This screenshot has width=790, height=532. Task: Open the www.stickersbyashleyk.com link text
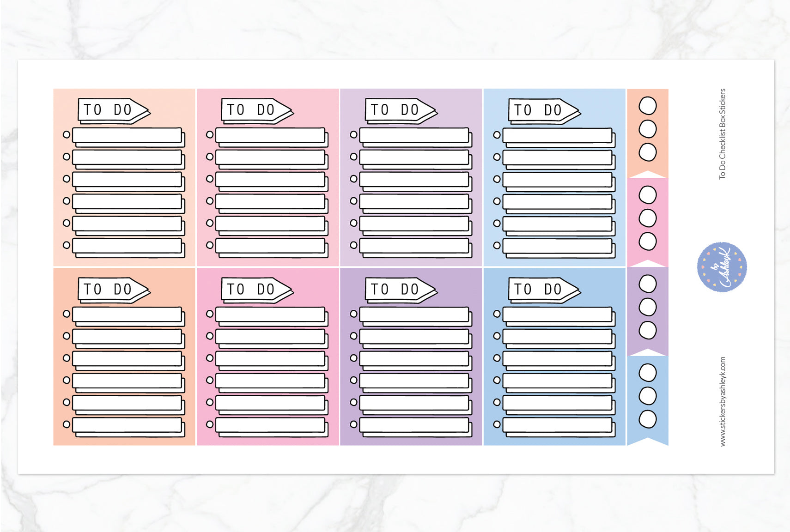[723, 401]
